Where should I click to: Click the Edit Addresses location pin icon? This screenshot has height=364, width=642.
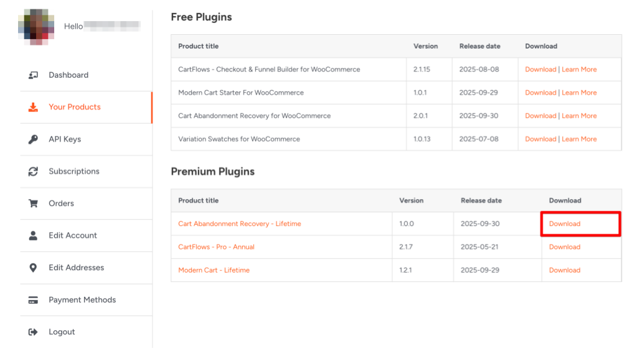[x=33, y=268]
